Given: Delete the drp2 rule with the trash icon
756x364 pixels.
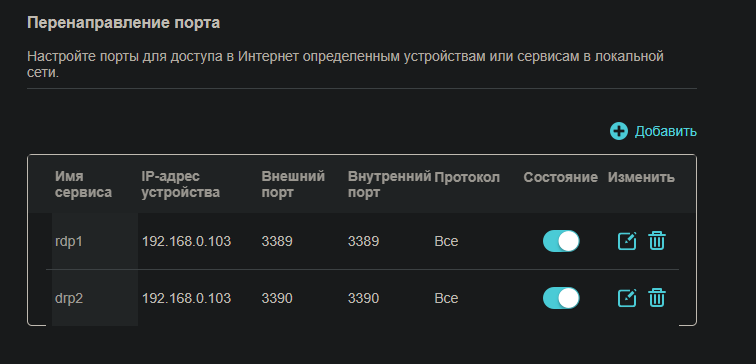Looking at the screenshot, I should tap(657, 298).
